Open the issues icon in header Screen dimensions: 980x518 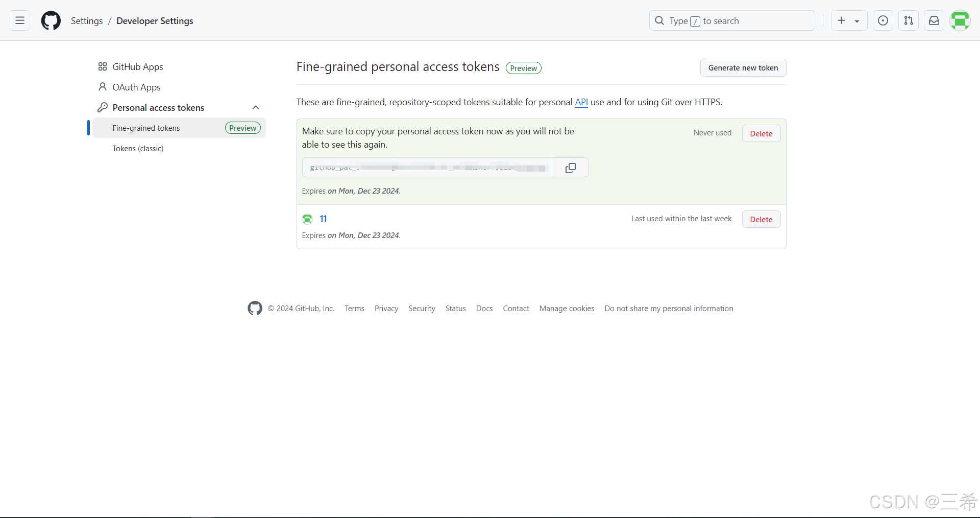click(x=883, y=20)
